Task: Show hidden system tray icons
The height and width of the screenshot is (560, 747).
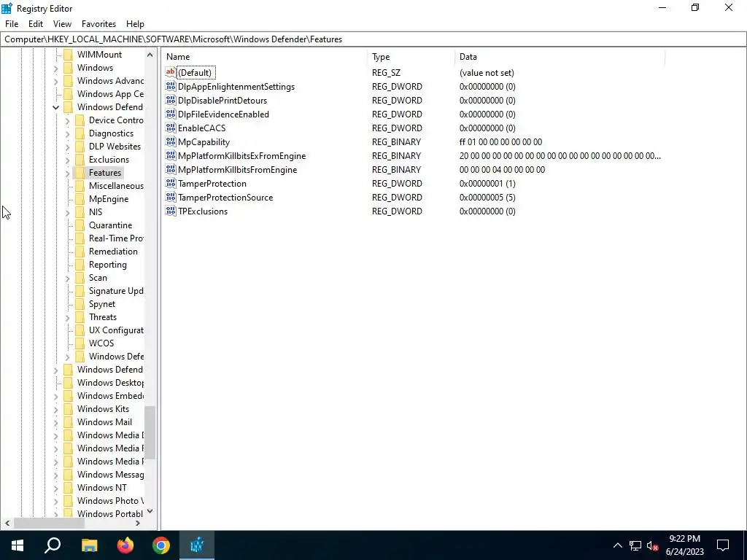Action: click(x=617, y=545)
